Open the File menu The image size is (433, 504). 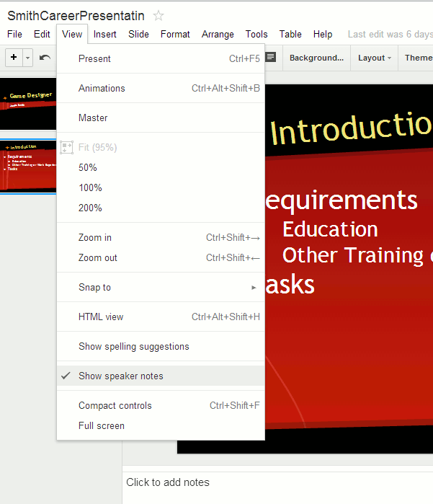pyautogui.click(x=15, y=34)
